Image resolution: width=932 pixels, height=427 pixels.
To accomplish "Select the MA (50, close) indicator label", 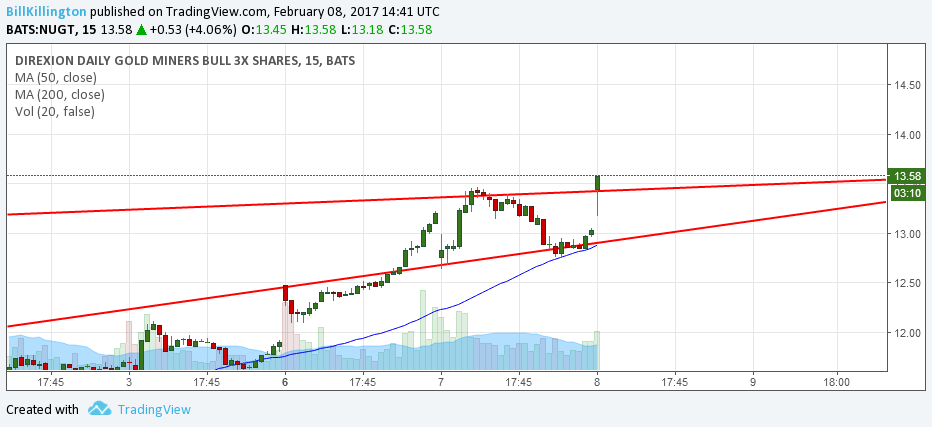I will coord(56,77).
